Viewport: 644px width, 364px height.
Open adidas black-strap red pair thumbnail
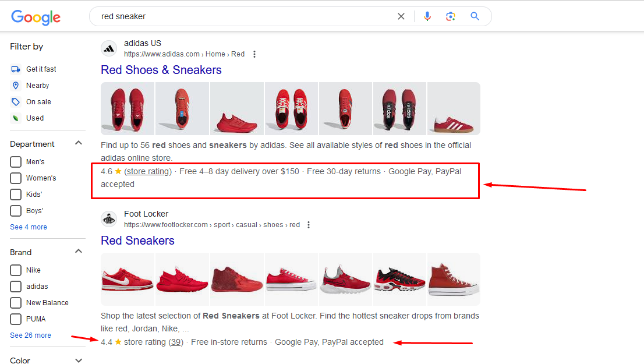click(x=399, y=108)
